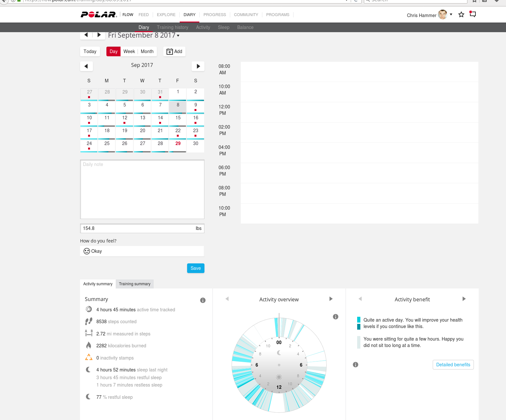Image resolution: width=506 pixels, height=420 pixels.
Task: Click the kilocalories burned flame icon
Action: [89, 345]
